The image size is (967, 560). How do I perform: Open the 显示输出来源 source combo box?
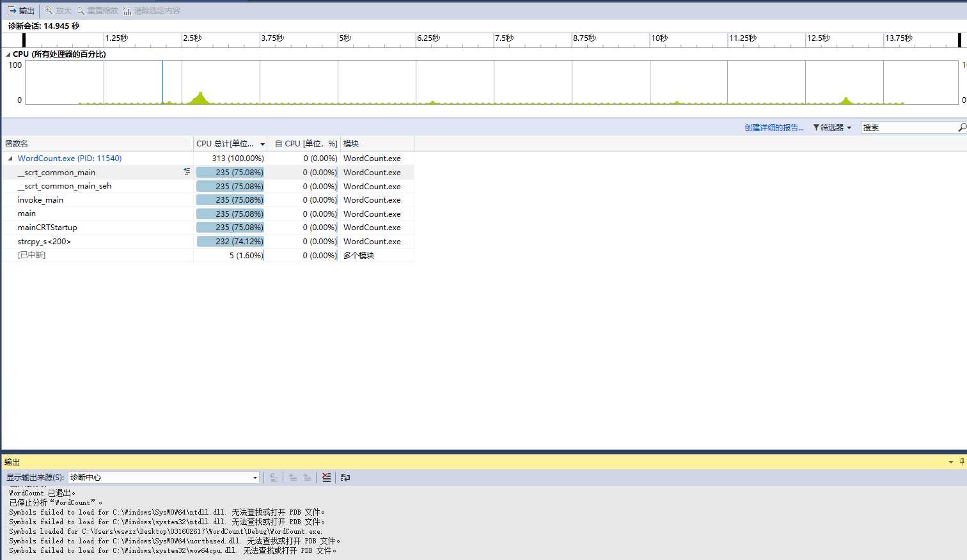pyautogui.click(x=164, y=478)
